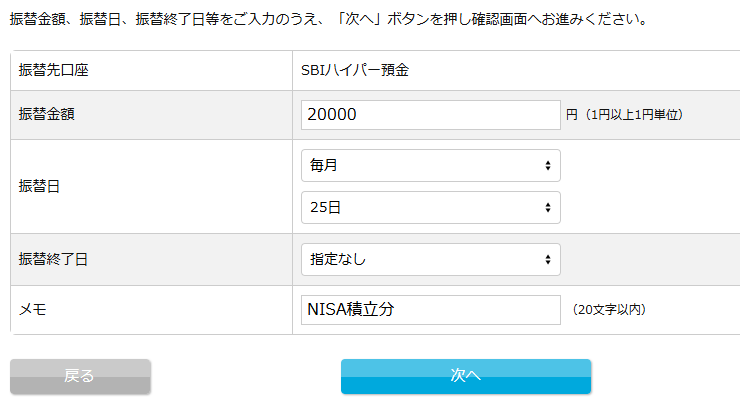Open the 振替終了日 指定なし dropdown
Viewport: 740px width, 401px height.
(430, 260)
